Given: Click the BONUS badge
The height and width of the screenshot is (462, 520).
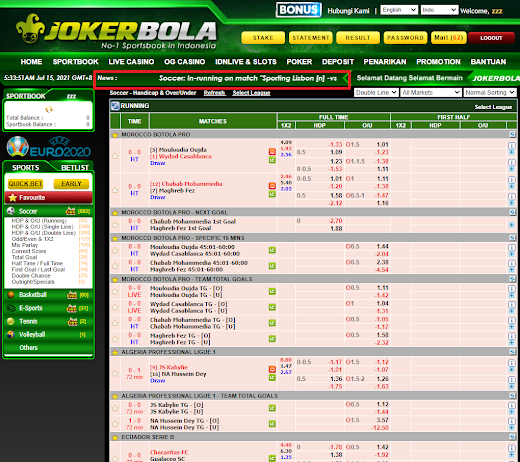Looking at the screenshot, I should (x=299, y=10).
